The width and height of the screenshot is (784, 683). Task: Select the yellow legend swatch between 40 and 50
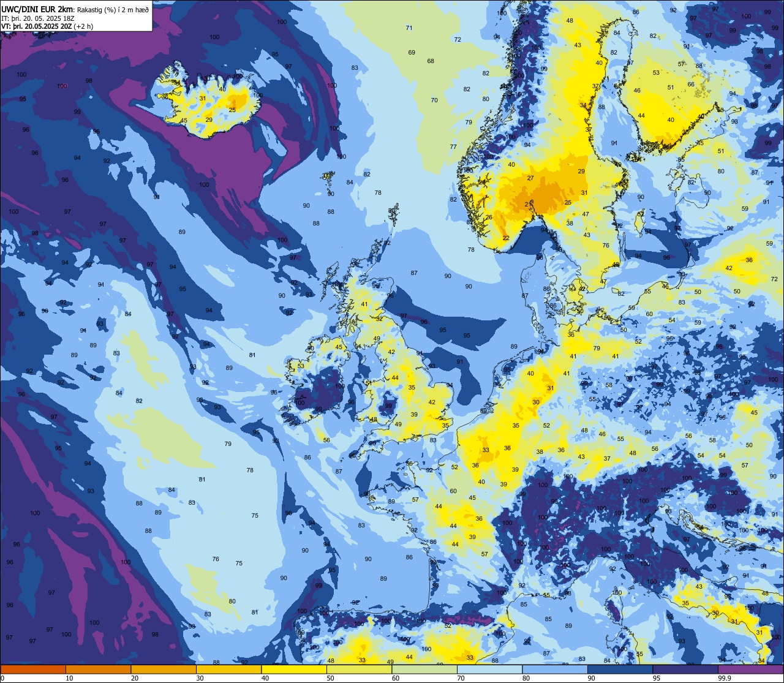click(294, 670)
